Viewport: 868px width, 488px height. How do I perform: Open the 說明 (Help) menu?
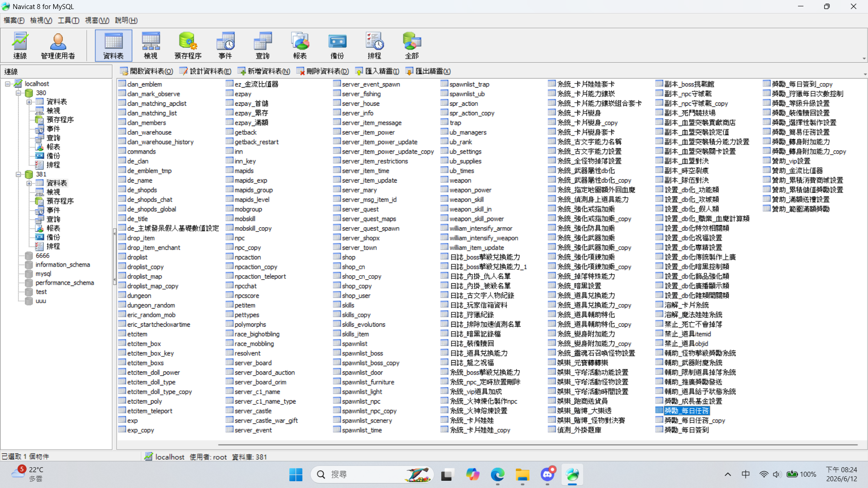coord(126,20)
